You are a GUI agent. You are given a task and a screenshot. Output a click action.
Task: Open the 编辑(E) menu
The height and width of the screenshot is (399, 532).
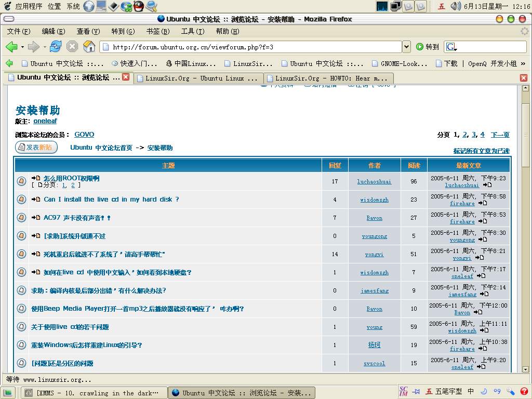pyautogui.click(x=54, y=31)
